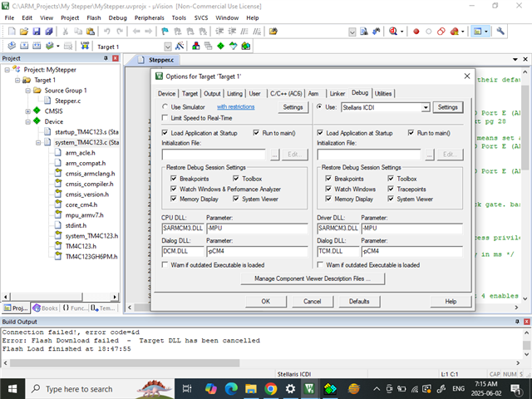532x399 pixels.
Task: Open the Stellaris ICDI debugger dropdown
Action: point(426,107)
